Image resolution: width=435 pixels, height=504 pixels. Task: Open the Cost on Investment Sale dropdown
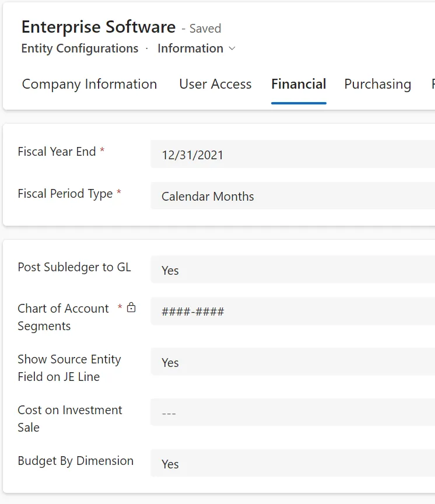[293, 412]
